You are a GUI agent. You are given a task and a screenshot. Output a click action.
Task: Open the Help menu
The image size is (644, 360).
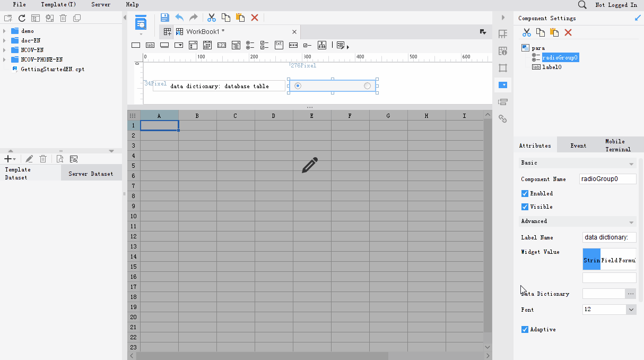click(x=132, y=4)
